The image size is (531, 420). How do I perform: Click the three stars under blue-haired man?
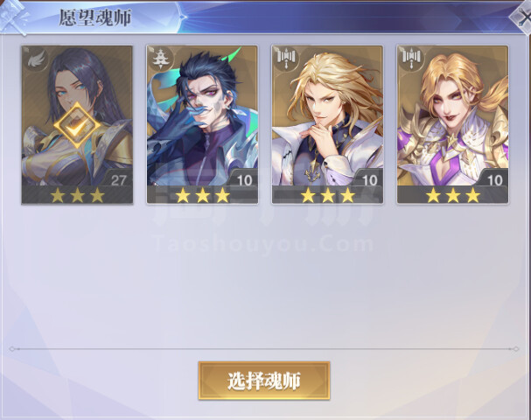coord(202,195)
